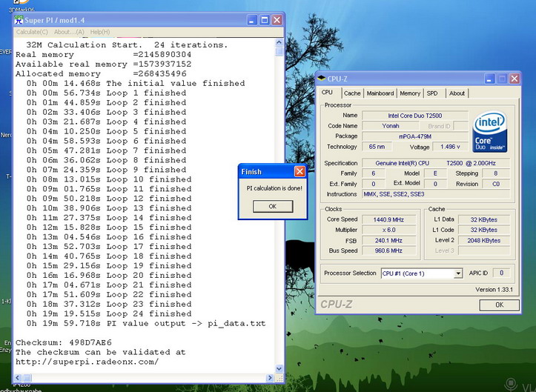Click the Stepping value 8

pos(496,173)
